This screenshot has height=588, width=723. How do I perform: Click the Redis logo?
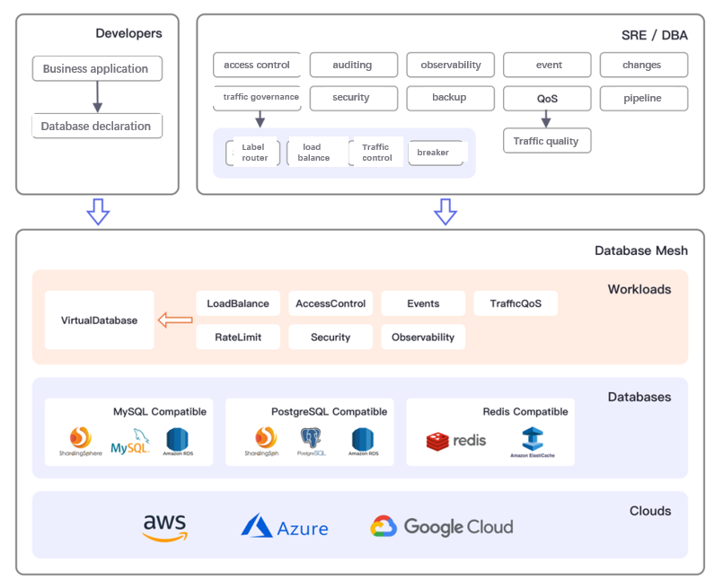(x=455, y=441)
